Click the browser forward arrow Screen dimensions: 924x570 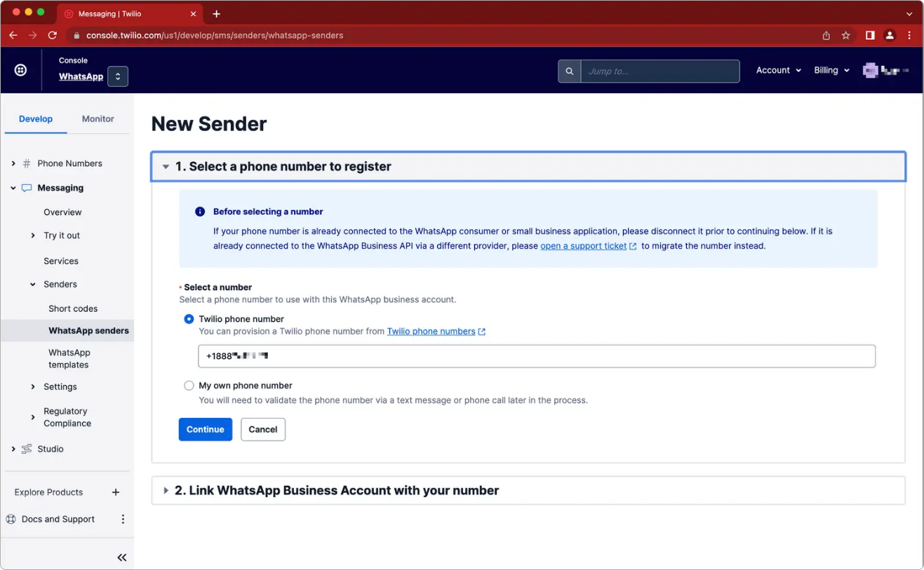pos(33,35)
